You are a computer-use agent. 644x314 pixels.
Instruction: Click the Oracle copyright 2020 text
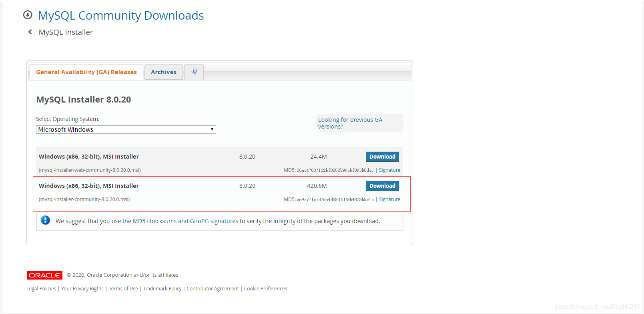122,275
